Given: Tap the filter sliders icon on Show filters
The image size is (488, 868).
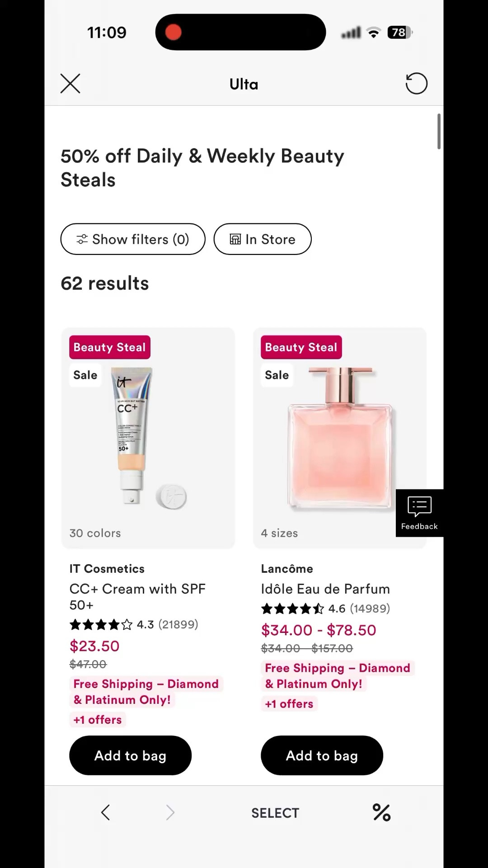Looking at the screenshot, I should click(82, 239).
